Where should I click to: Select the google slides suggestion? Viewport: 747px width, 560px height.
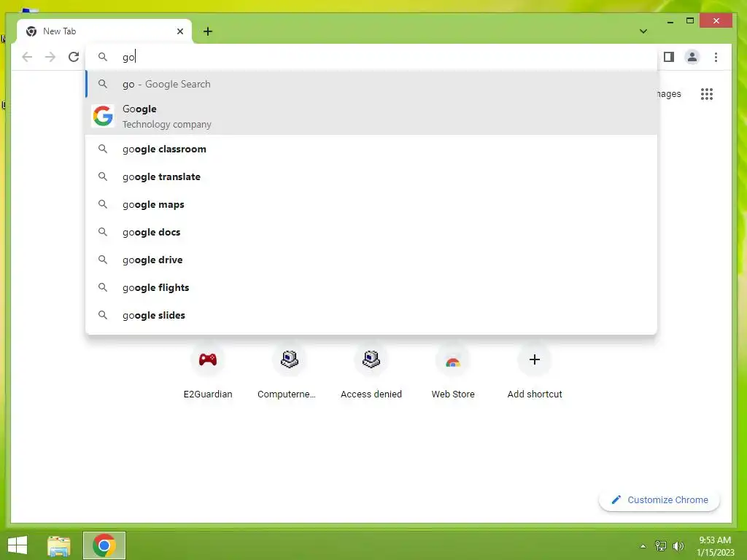(x=371, y=315)
